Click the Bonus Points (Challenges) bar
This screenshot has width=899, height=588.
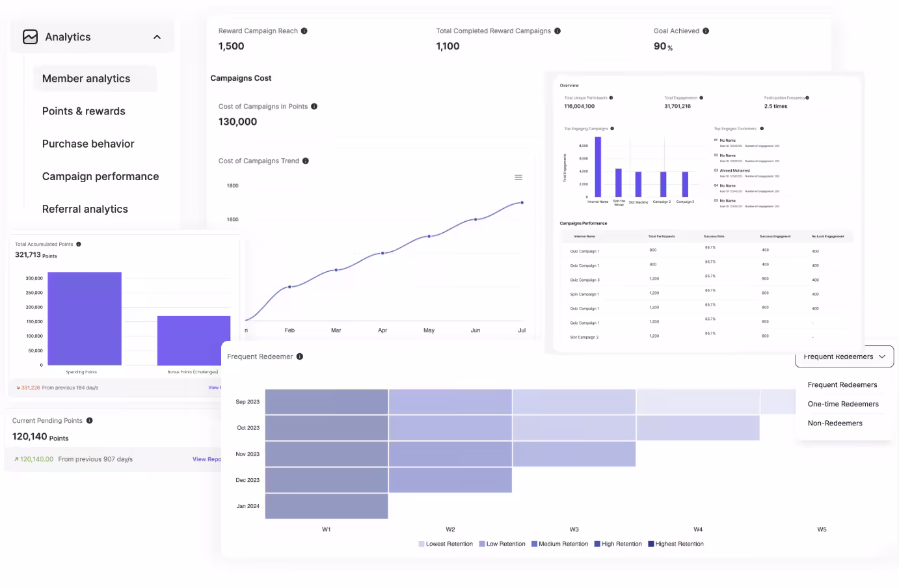click(x=194, y=341)
